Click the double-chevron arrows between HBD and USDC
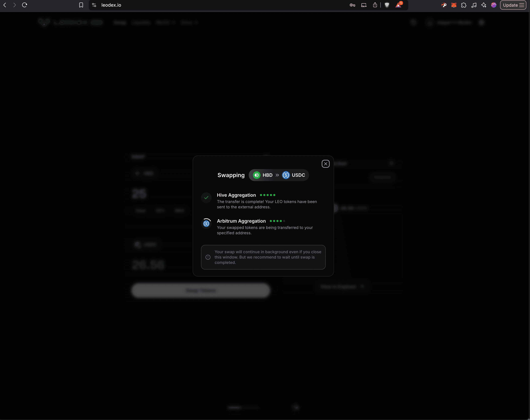Image resolution: width=530 pixels, height=420 pixels. tap(277, 175)
